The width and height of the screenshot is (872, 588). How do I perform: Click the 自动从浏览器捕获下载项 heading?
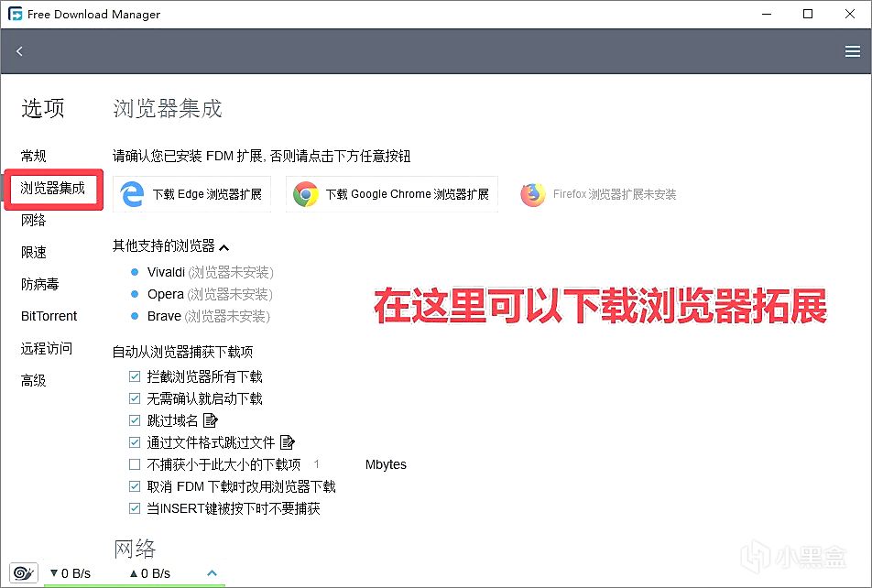(183, 352)
